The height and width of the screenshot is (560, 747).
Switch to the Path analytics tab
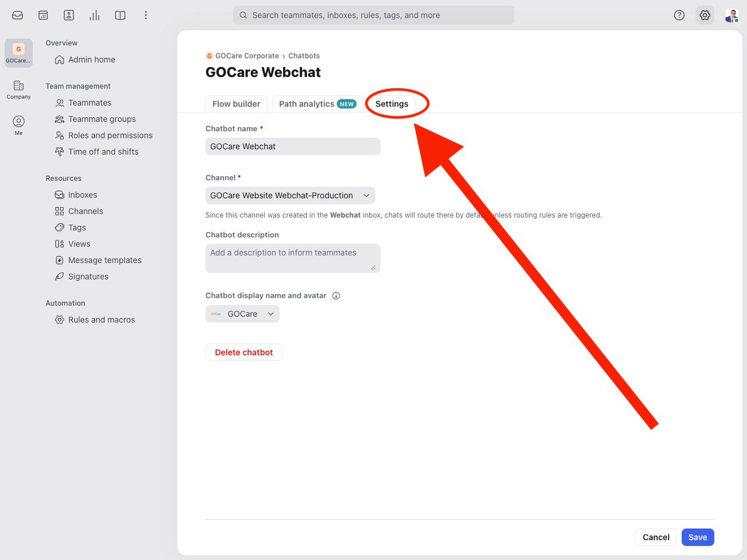pyautogui.click(x=317, y=104)
